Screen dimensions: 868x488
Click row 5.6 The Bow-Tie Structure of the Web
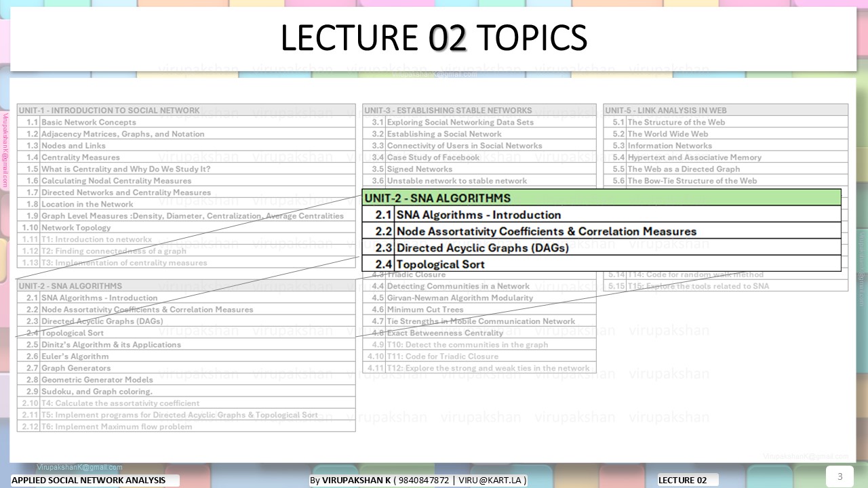click(726, 181)
